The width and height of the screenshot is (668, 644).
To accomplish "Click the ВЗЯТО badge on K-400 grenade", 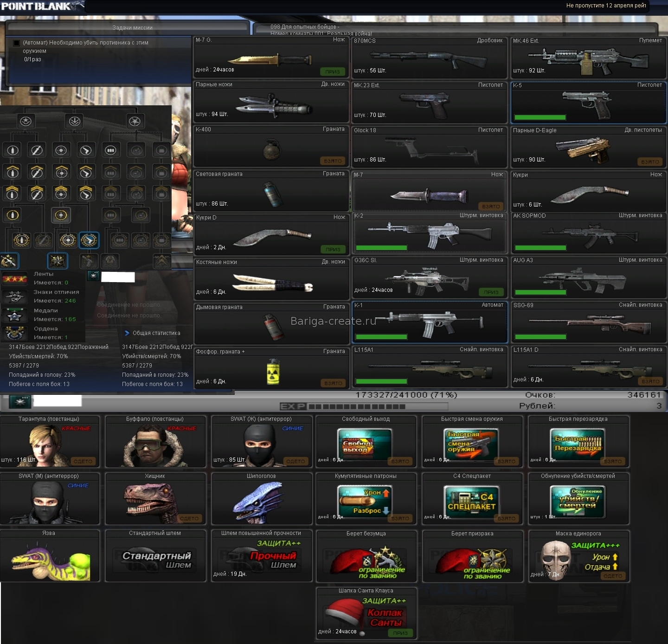I will 333,161.
